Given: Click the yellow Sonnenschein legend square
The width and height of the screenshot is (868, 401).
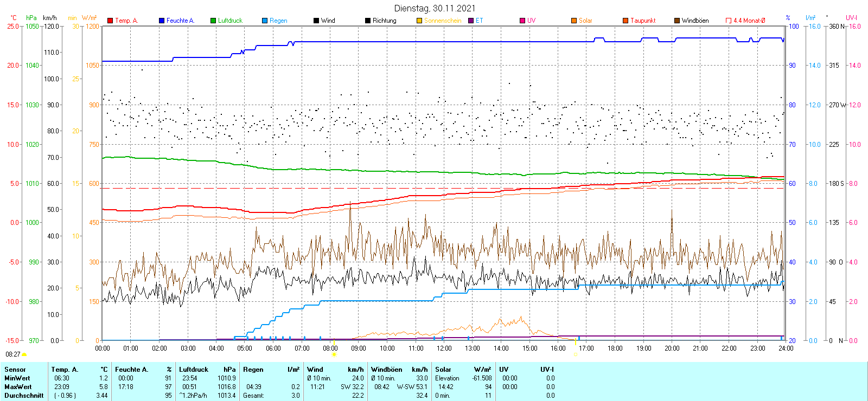Looking at the screenshot, I should [419, 21].
